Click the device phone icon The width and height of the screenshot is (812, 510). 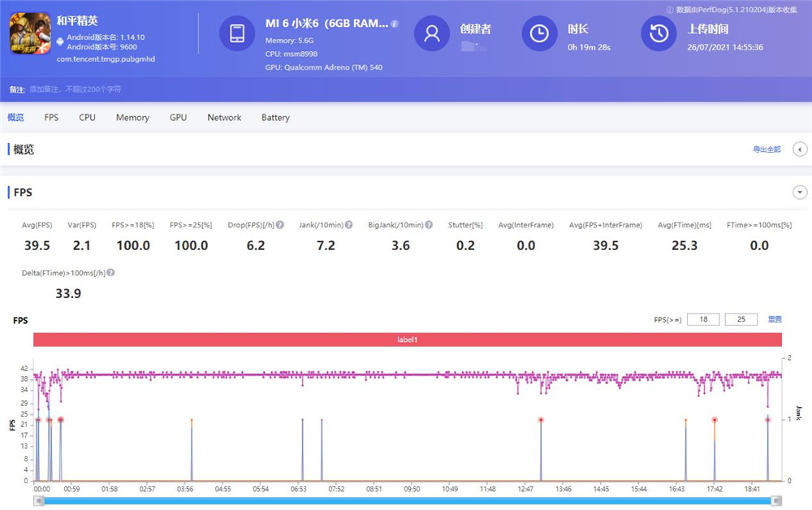[237, 33]
